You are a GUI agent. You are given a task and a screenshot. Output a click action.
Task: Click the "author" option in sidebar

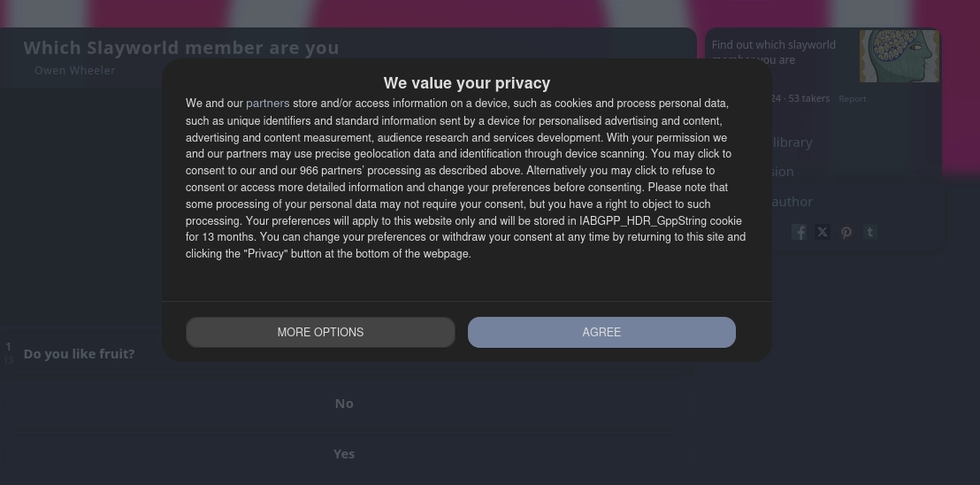click(792, 202)
